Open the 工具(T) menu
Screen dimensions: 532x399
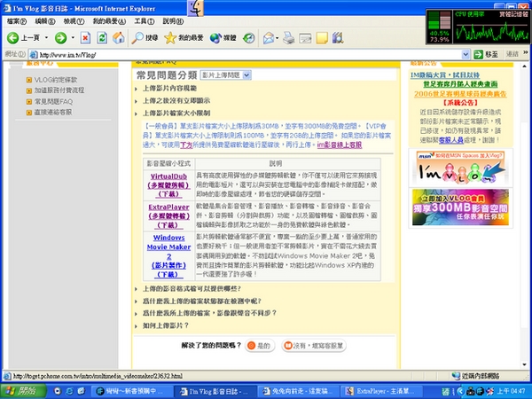(144, 21)
